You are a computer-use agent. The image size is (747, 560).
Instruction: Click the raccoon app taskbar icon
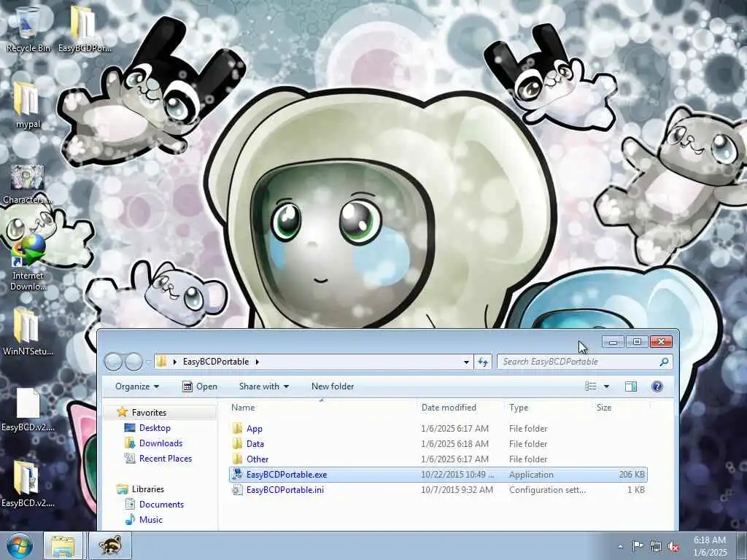110,545
